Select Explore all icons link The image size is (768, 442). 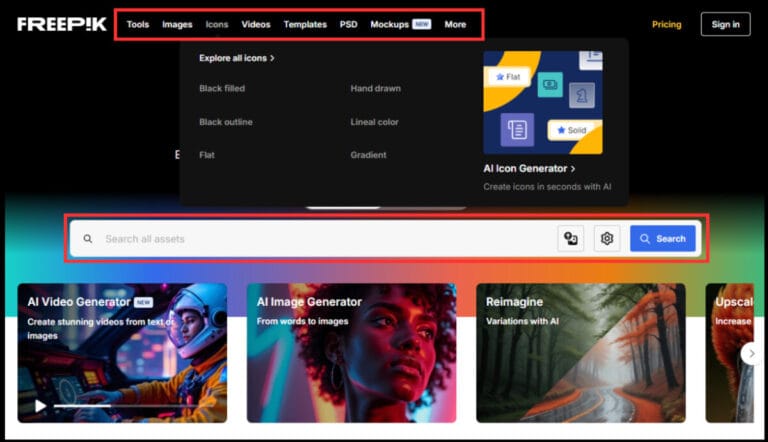(x=236, y=58)
